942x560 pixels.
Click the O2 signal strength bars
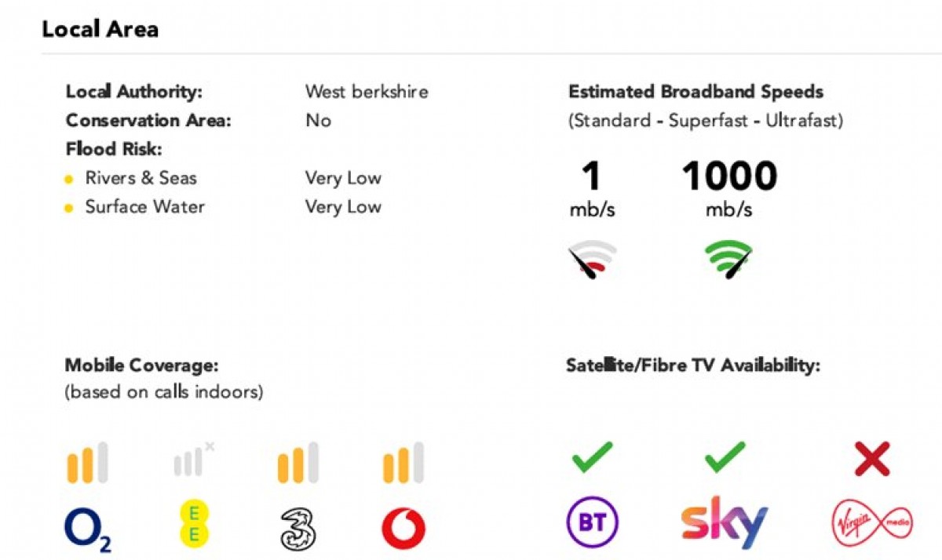87,463
